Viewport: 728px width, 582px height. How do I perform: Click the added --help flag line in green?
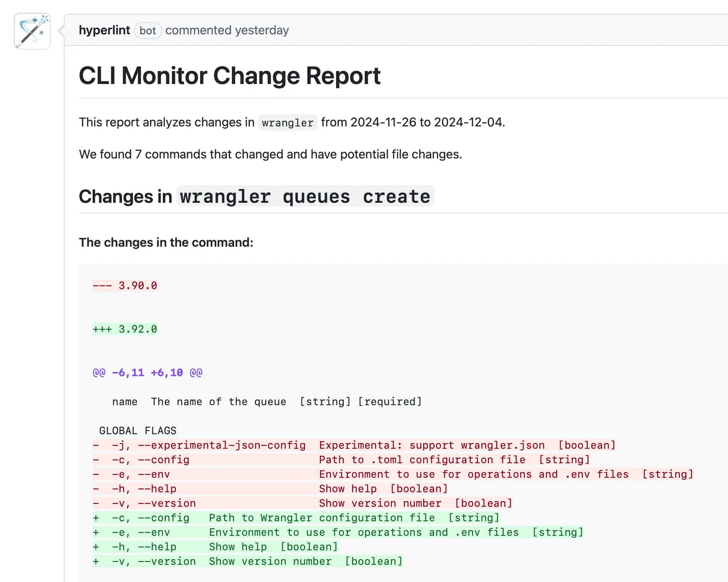(215, 547)
